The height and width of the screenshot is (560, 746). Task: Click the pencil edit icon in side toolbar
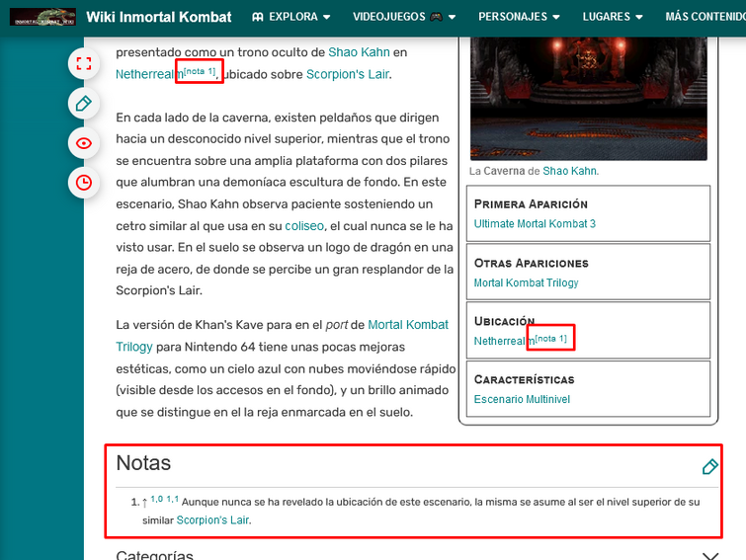[x=84, y=103]
